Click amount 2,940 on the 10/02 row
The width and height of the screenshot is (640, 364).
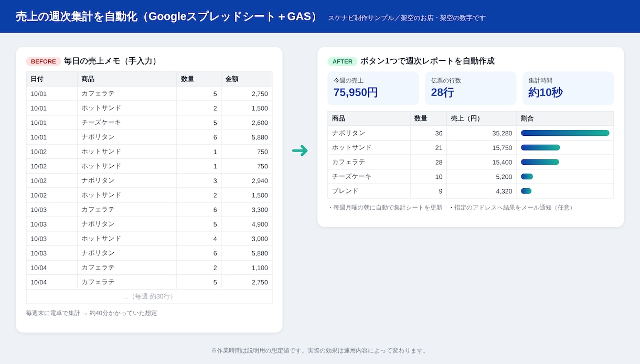tap(260, 181)
